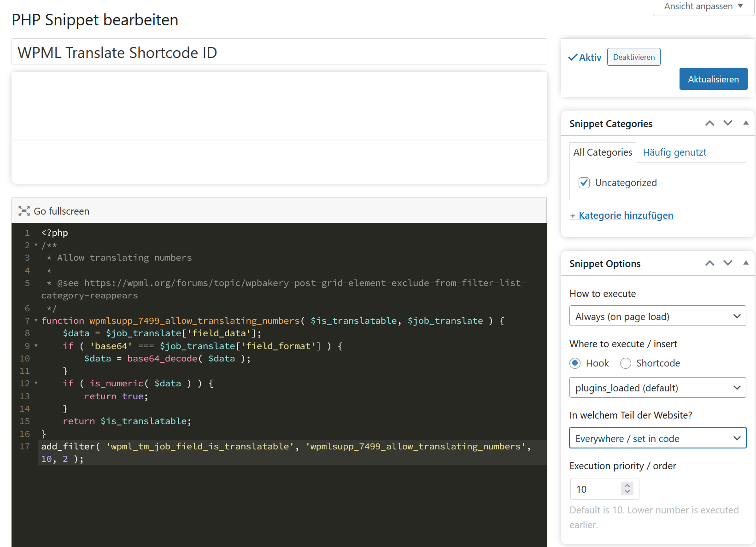The height and width of the screenshot is (547, 756).
Task: Fold the if block at line 9
Action: click(x=36, y=346)
